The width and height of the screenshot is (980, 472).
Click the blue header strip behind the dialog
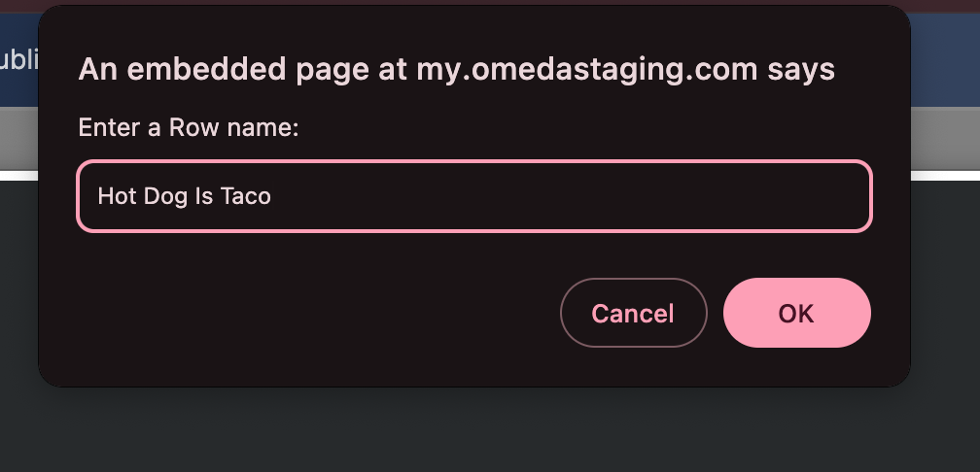945,58
